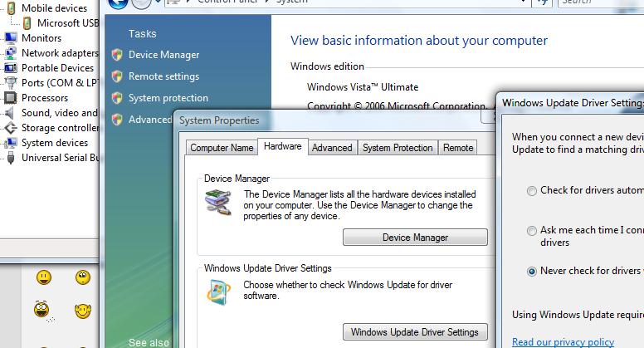Click the Microsoft USB device icon
This screenshot has width=644, height=348.
pyautogui.click(x=27, y=23)
